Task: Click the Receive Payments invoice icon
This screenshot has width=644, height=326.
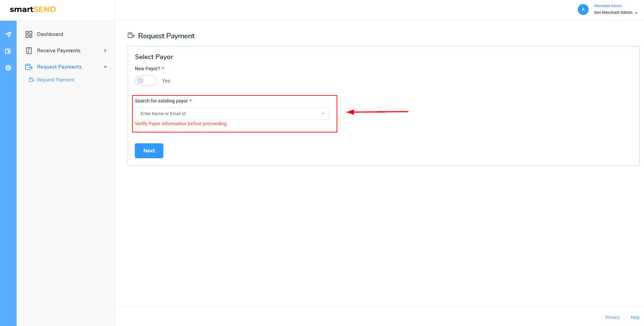Action: point(29,51)
